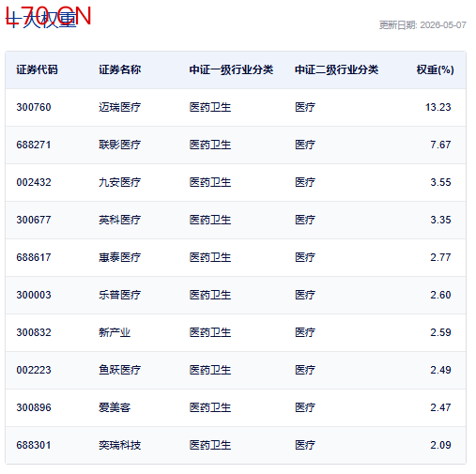Click the 权重(%) column header
This screenshot has width=476, height=474.
pos(436,69)
